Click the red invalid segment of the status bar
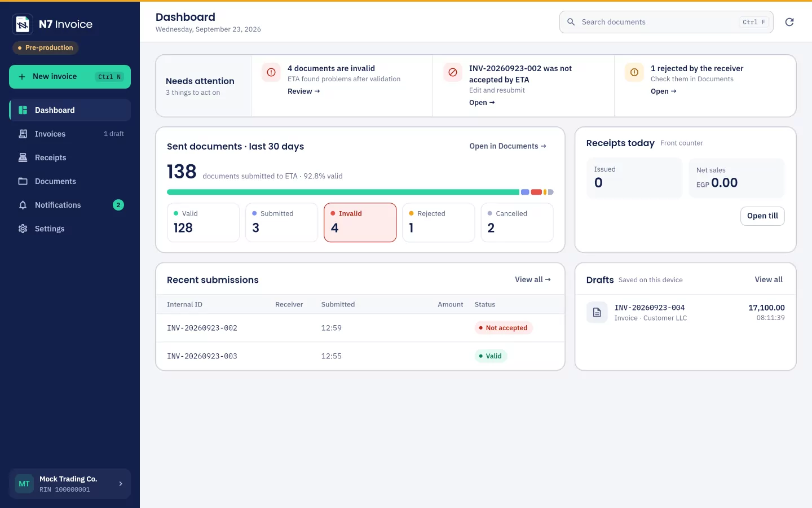This screenshot has height=508, width=812. [x=536, y=192]
